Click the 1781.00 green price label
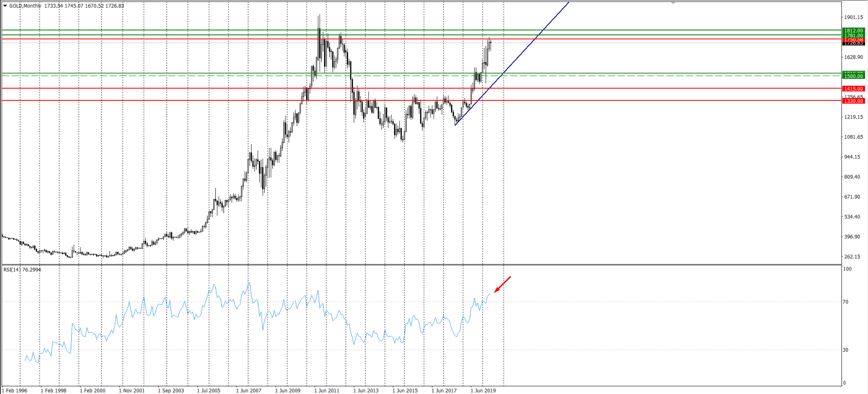 point(853,35)
